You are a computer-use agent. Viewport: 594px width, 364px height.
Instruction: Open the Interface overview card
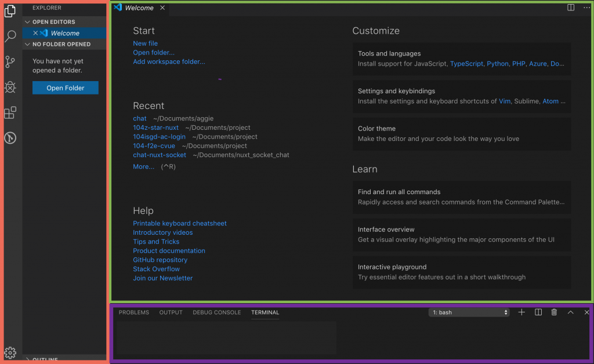[x=461, y=234]
